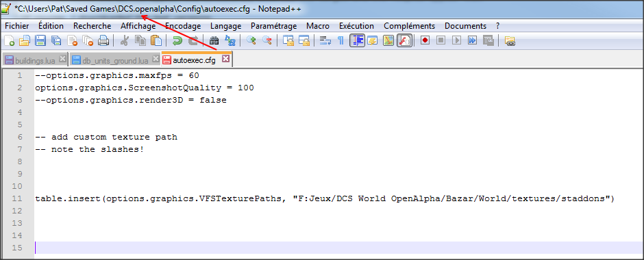The image size is (644, 260).
Task: Click the Paste clipboard icon
Action: coord(156,40)
